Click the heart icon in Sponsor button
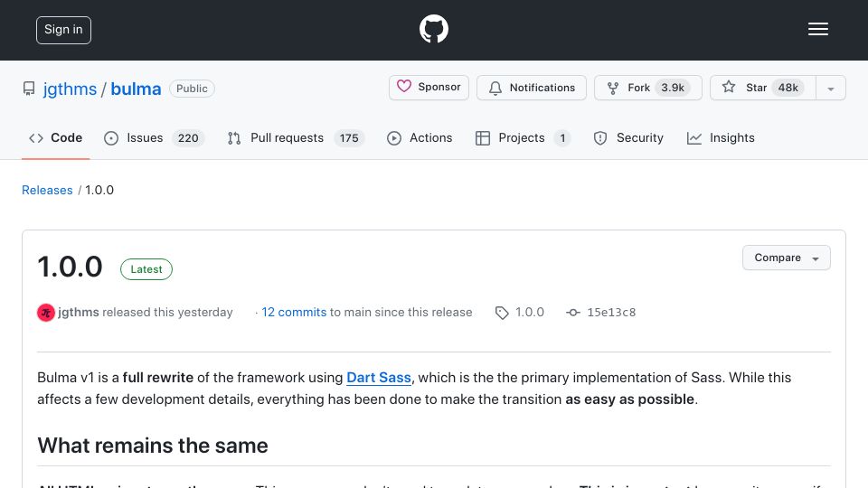Viewport: 868px width, 488px height. pos(404,87)
